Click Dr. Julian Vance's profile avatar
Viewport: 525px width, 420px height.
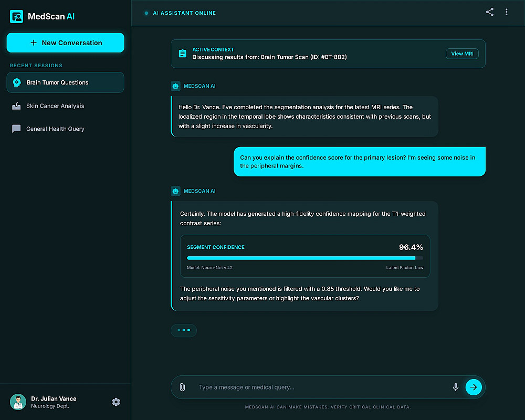18,402
